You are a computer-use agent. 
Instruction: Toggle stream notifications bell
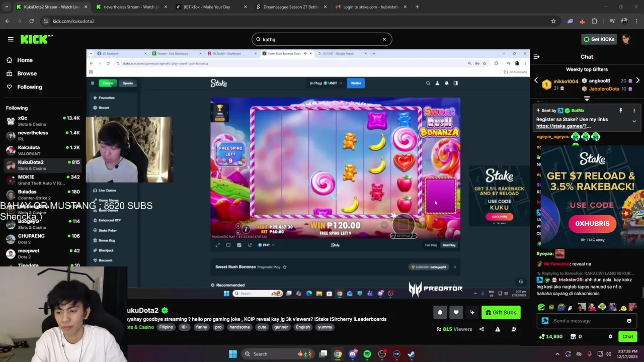tap(440, 312)
